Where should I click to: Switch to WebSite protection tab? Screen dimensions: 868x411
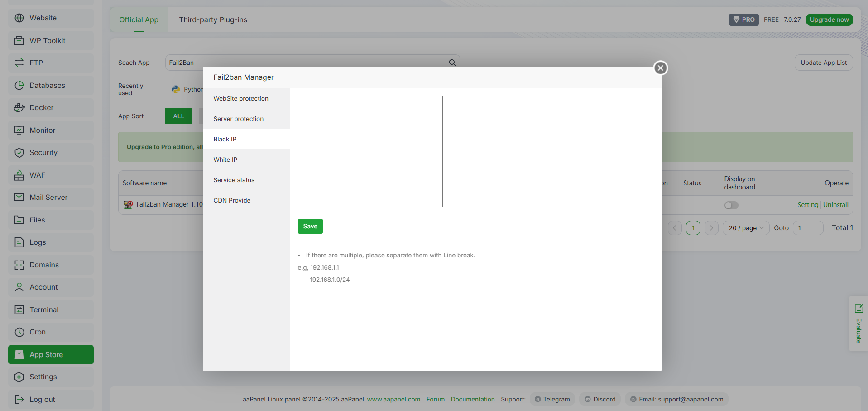click(x=246, y=98)
